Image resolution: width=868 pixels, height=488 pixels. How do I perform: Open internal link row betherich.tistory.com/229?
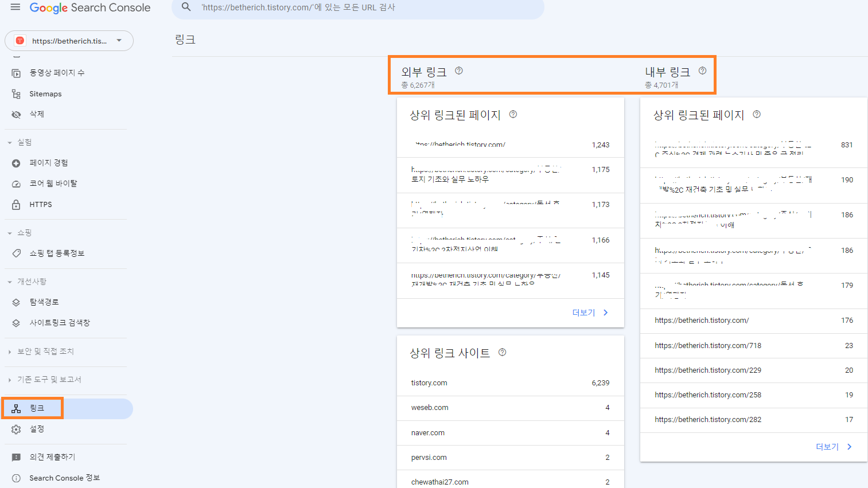[754, 370]
